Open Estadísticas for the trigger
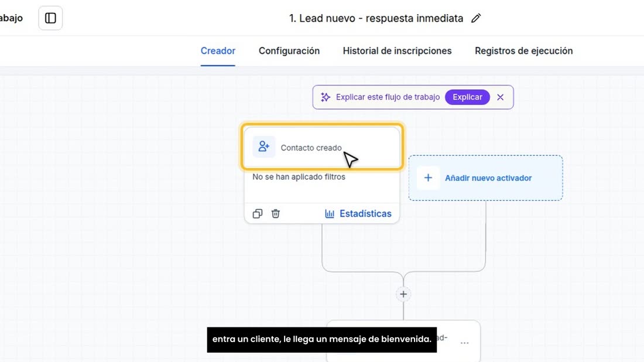 pos(358,214)
